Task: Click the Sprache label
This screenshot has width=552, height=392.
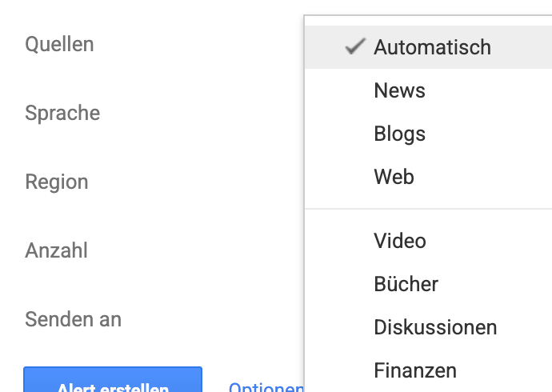Action: point(62,113)
